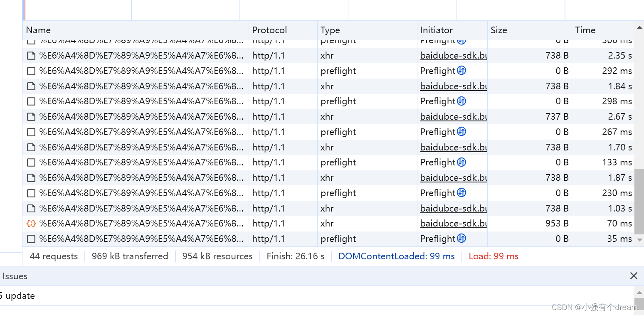Click the request list scrollbar up arrow

pos(639,27)
